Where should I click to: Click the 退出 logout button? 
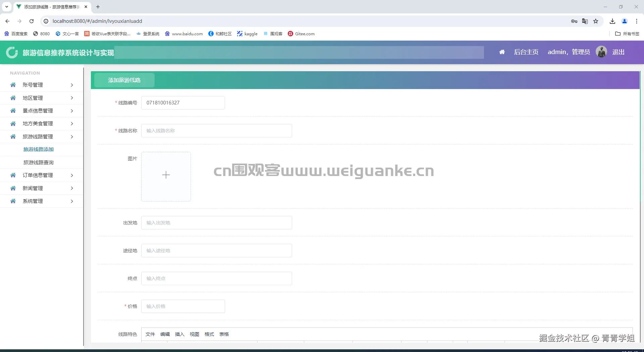(619, 52)
